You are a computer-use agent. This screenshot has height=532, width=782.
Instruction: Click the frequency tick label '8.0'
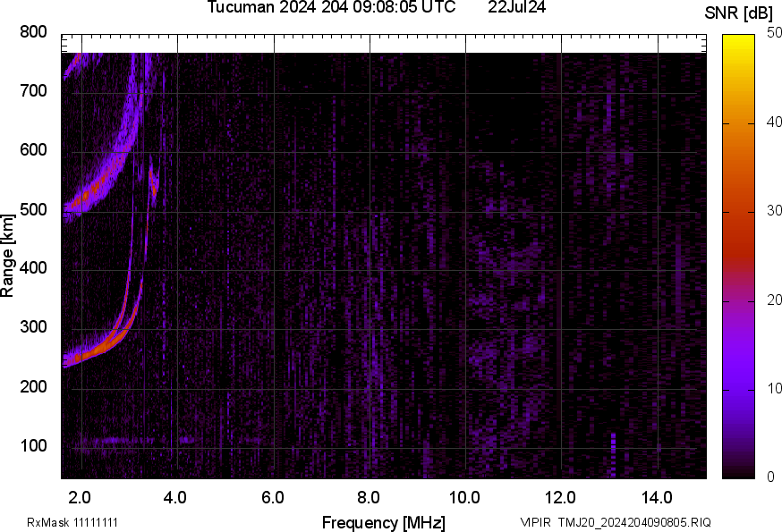pos(368,497)
